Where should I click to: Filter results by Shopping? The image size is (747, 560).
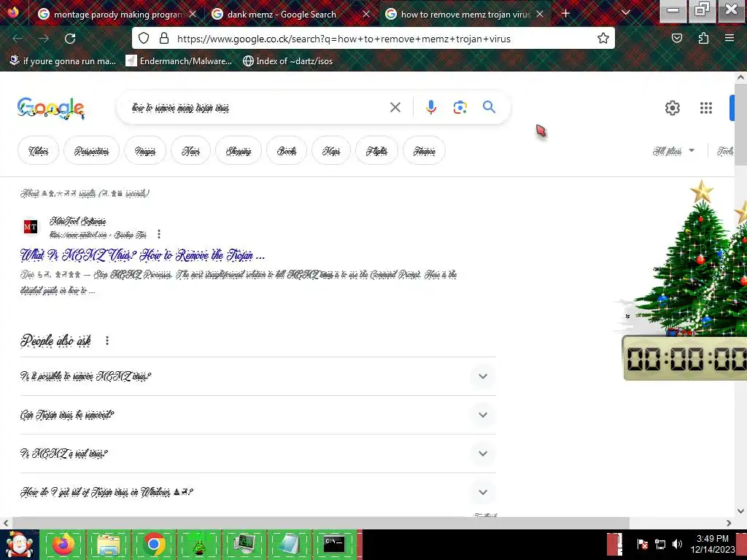(239, 151)
